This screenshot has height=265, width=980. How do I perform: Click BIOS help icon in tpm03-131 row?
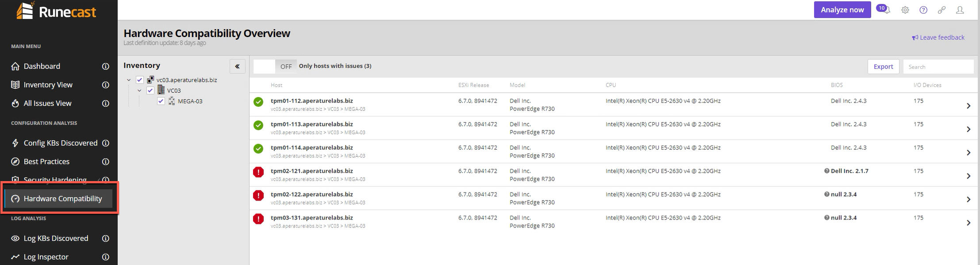[826, 218]
